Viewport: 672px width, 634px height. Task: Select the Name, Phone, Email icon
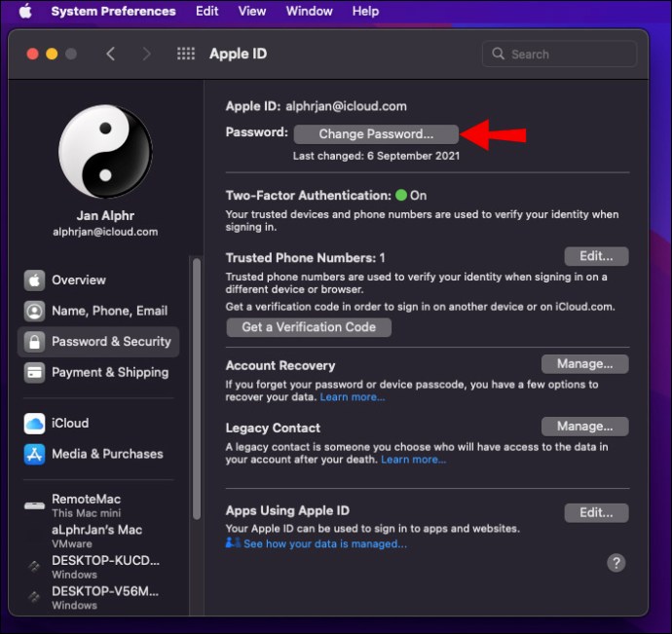[35, 312]
